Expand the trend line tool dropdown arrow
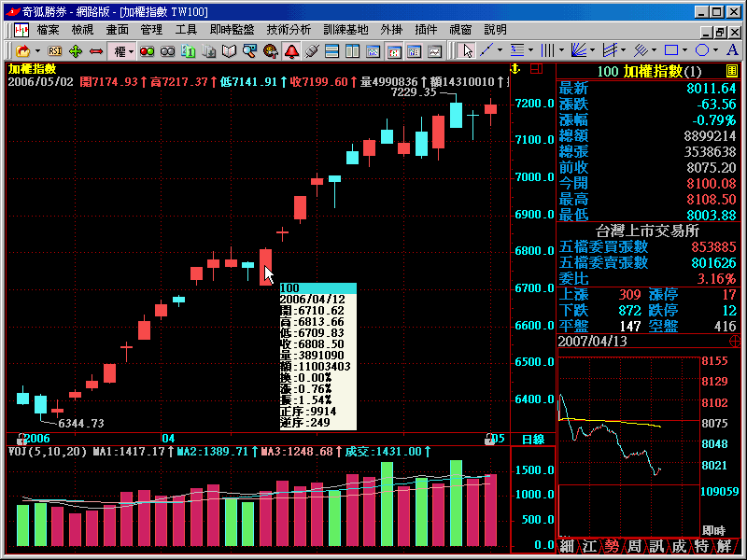This screenshot has height=560, width=747. (x=500, y=50)
